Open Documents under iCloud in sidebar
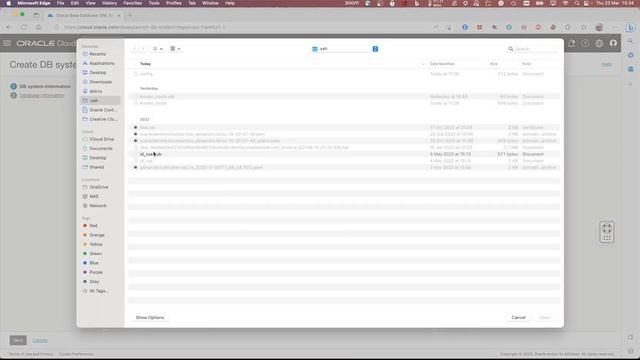 click(100, 149)
